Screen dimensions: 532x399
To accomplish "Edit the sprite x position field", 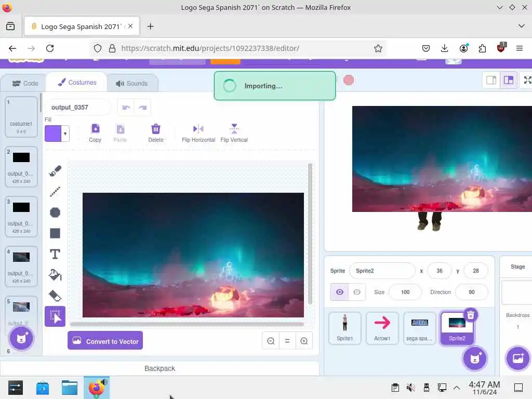I will coord(440,271).
